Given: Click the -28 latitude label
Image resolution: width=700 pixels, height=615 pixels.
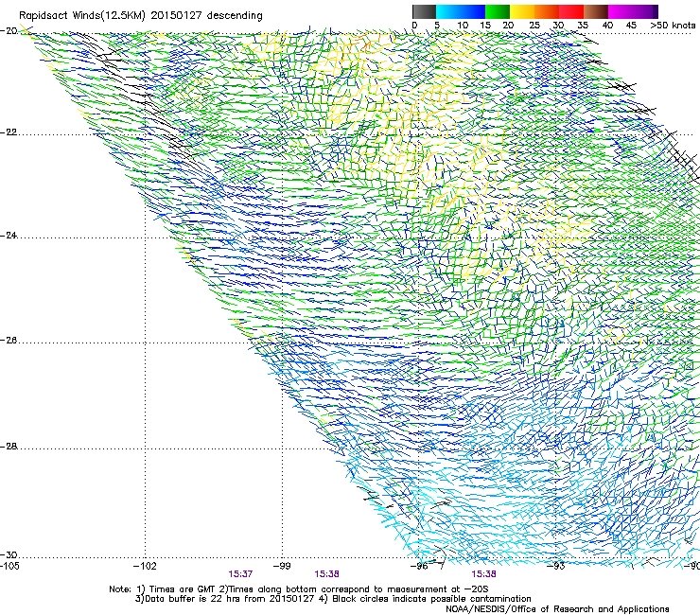Looking at the screenshot, I should click(9, 447).
